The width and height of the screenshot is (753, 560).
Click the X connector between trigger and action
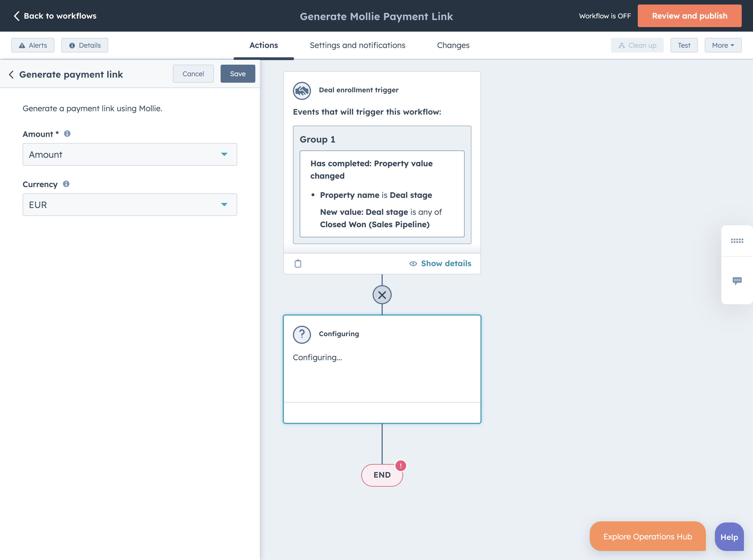click(382, 295)
